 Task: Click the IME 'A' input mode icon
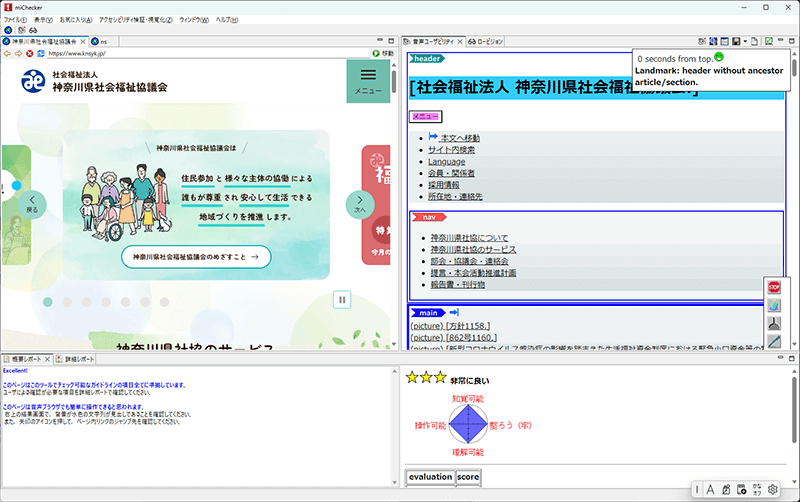click(x=710, y=490)
